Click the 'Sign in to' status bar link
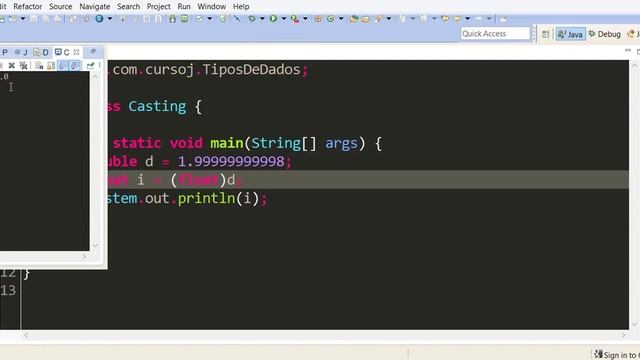The width and height of the screenshot is (640, 360). [x=617, y=355]
